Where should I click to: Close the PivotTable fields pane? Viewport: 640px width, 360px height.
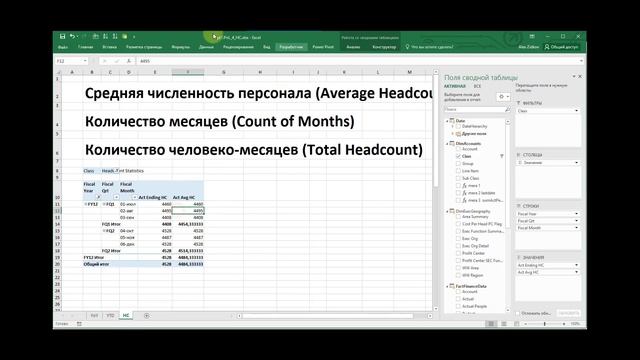[580, 76]
